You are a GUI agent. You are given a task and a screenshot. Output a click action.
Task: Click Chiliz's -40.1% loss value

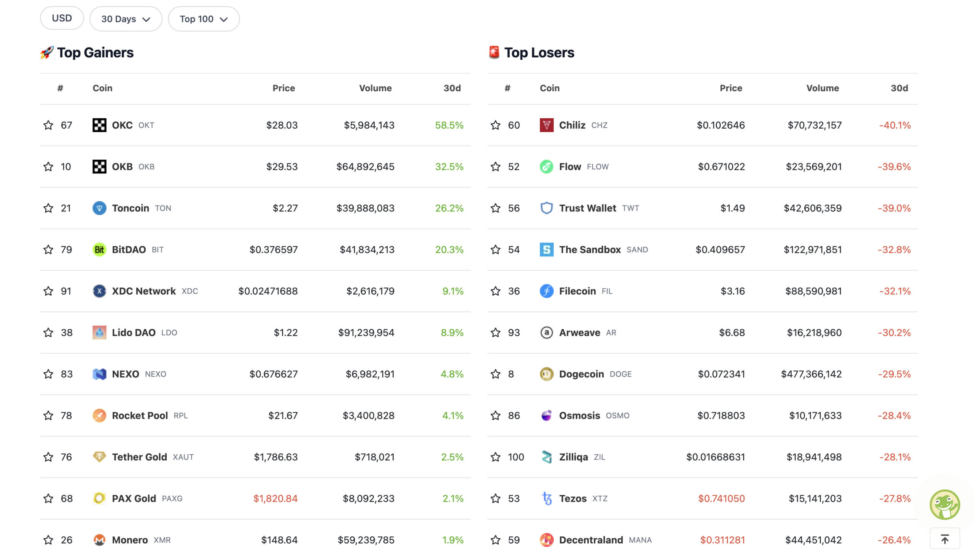[895, 125]
